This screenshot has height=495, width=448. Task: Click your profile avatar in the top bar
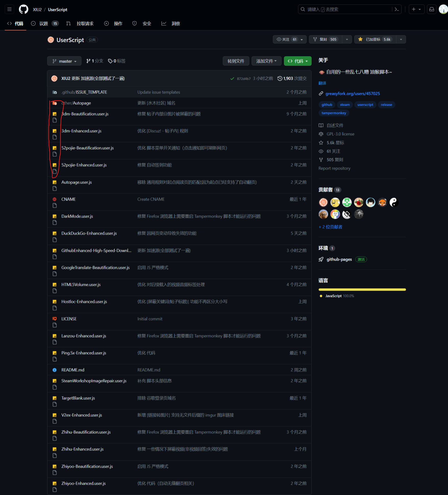(x=443, y=9)
